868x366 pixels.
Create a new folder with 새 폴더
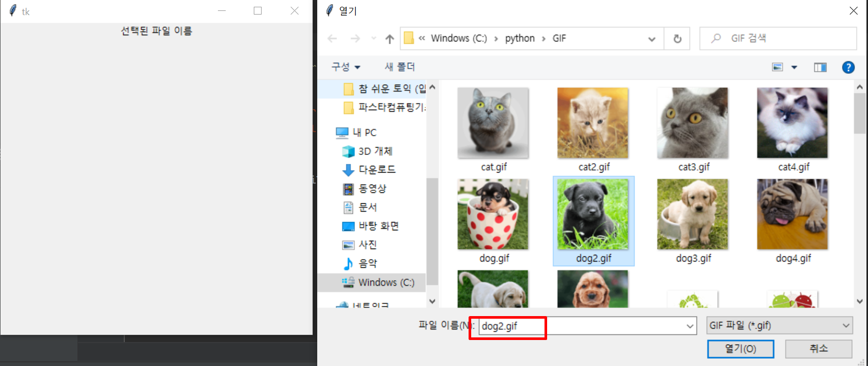tap(399, 67)
